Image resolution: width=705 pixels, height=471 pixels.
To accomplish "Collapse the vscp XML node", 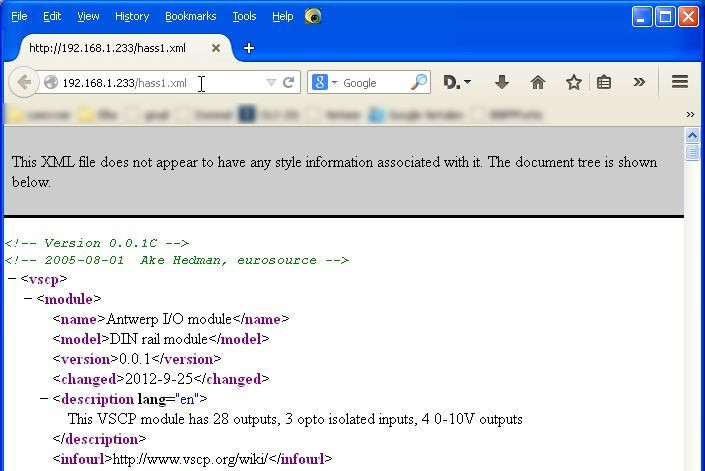I will tap(11, 279).
